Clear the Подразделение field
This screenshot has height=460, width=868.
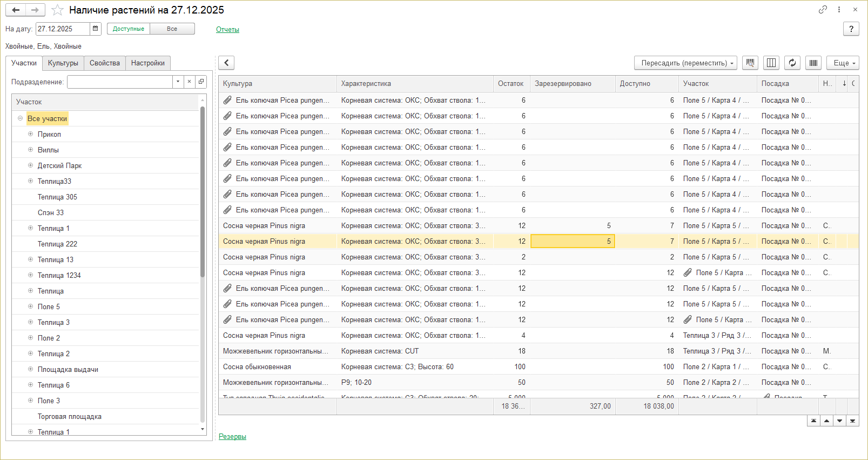pyautogui.click(x=189, y=82)
